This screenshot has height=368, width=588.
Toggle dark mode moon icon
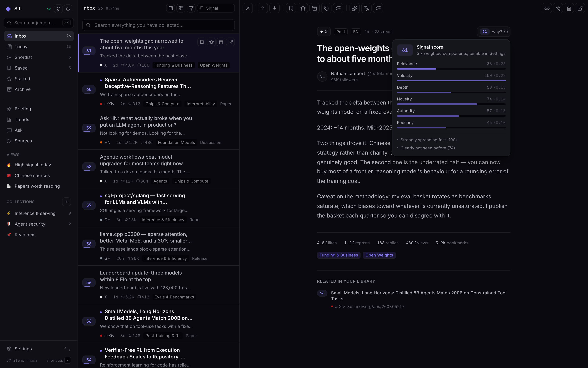tap(68, 9)
